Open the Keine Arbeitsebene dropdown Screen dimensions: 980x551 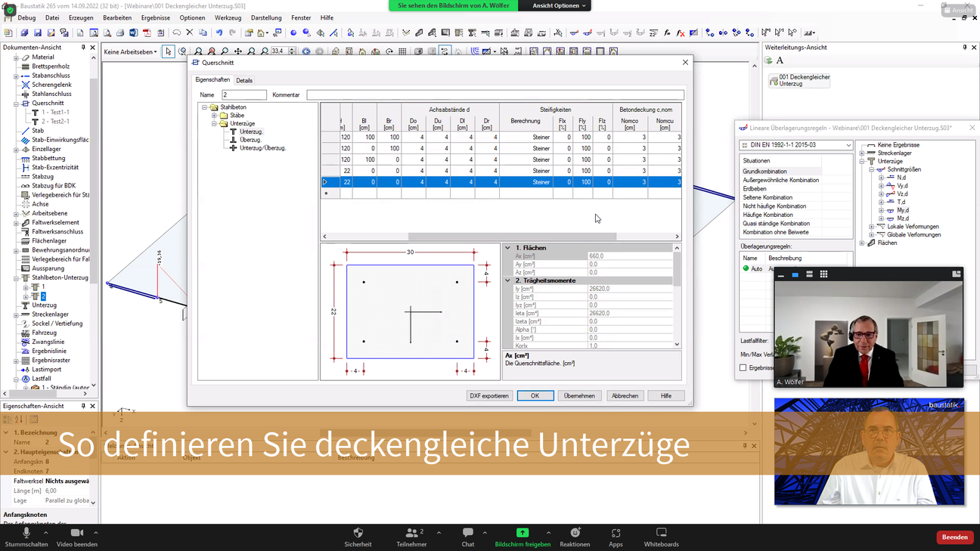131,52
